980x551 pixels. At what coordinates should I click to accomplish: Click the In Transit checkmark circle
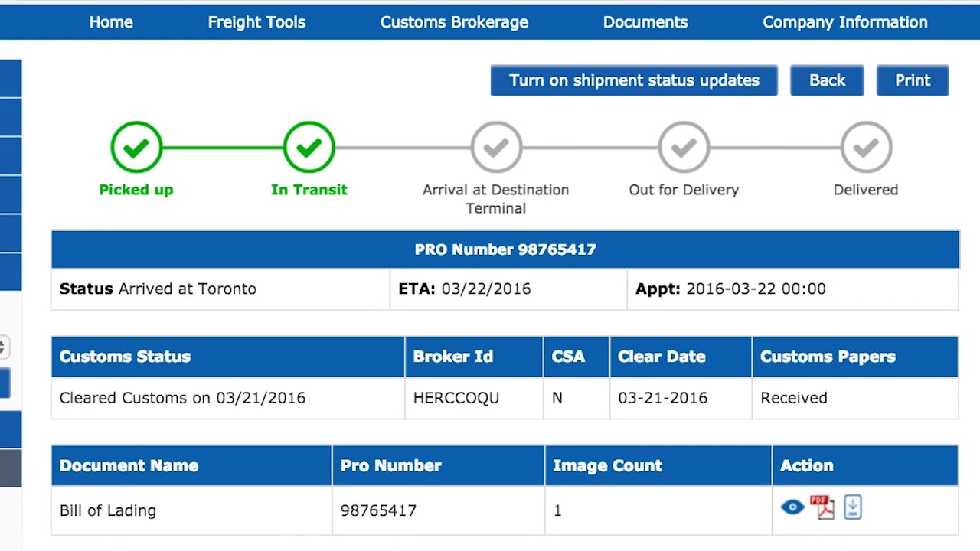[309, 147]
